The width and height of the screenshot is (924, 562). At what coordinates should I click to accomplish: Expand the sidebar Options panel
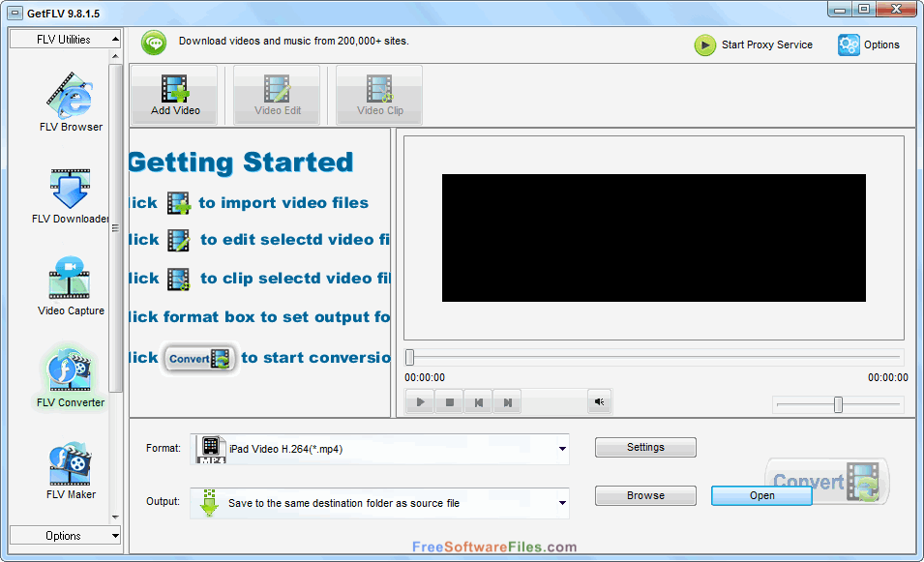65,536
